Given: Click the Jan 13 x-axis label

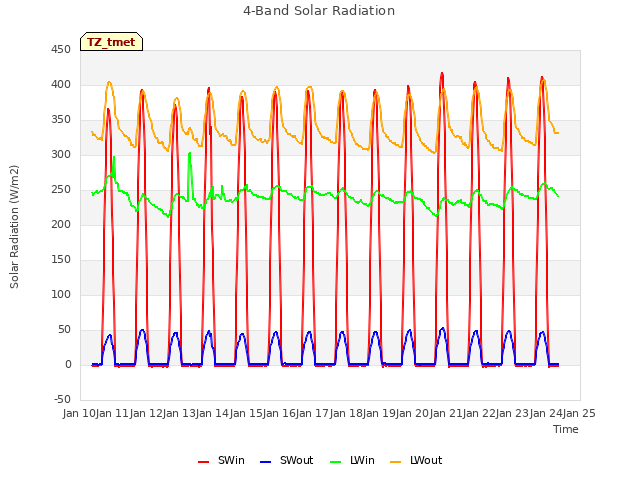Looking at the screenshot, I should tap(179, 413).
